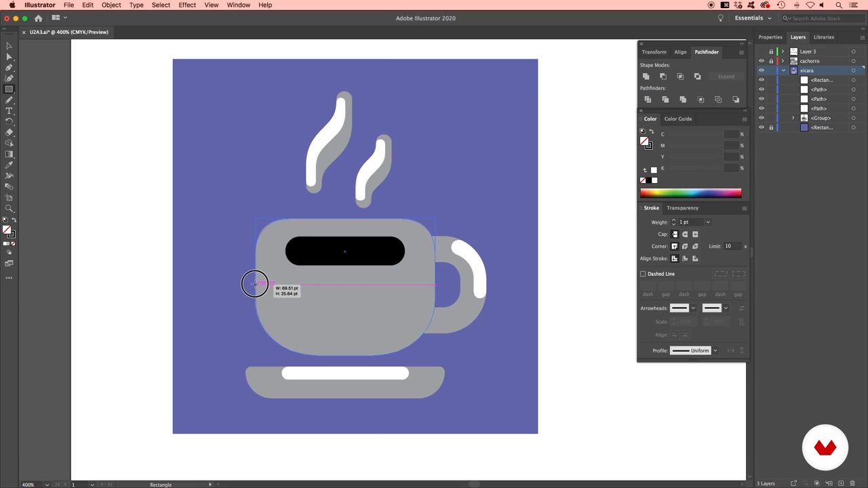Viewport: 868px width, 488px height.
Task: Pick a color from the spectrum bar
Action: point(690,193)
